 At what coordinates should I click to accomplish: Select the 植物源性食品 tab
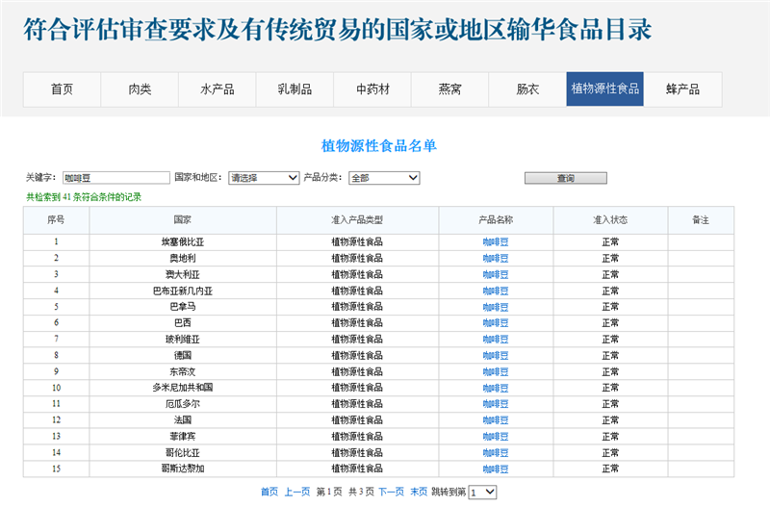(x=604, y=89)
